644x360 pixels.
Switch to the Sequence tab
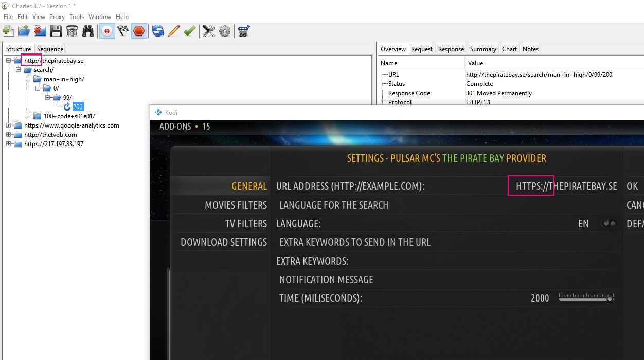(50, 49)
